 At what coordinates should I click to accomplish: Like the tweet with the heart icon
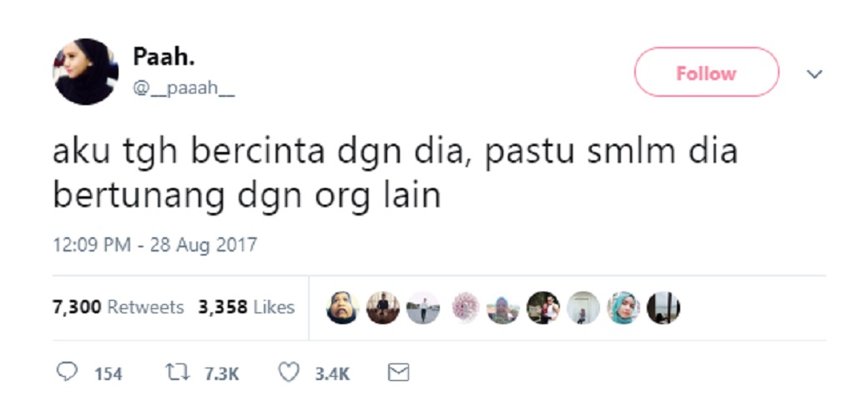[x=289, y=373]
